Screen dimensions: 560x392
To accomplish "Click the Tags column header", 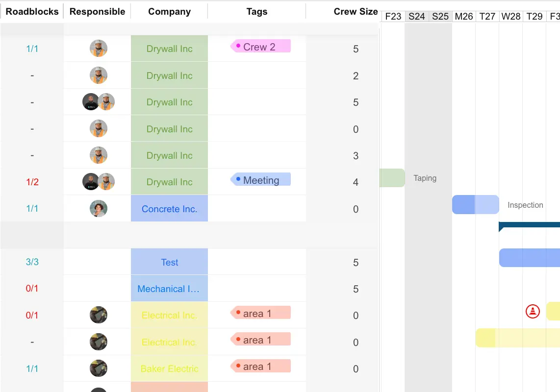I will coord(256,11).
